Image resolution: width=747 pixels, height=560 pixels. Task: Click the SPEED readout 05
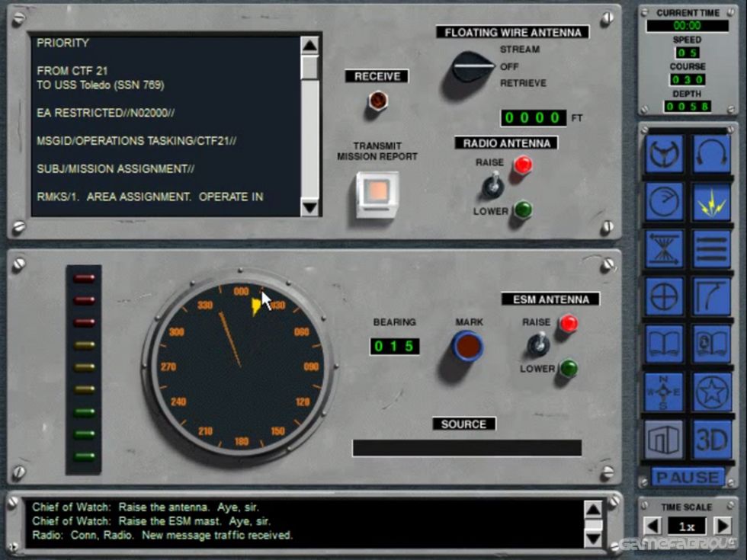point(687,53)
